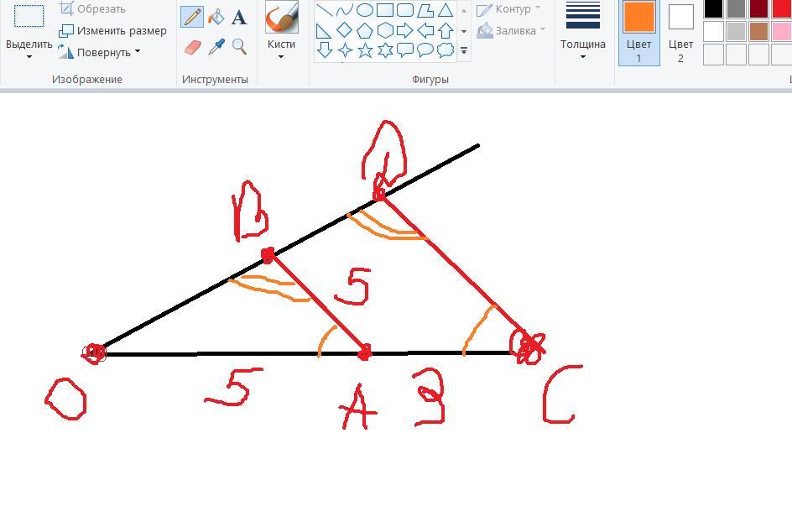This screenshot has height=532, width=792.
Task: Pick the Triangle shape
Action: (x=445, y=9)
